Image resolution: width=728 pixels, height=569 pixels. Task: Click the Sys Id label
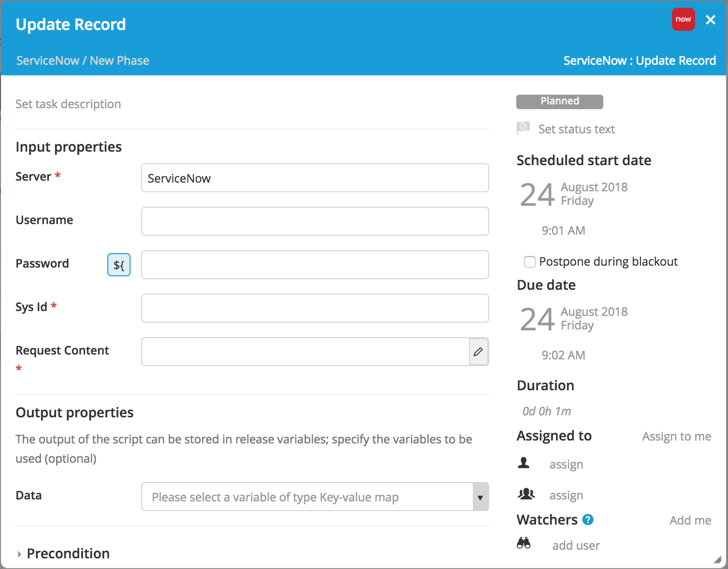pyautogui.click(x=31, y=307)
